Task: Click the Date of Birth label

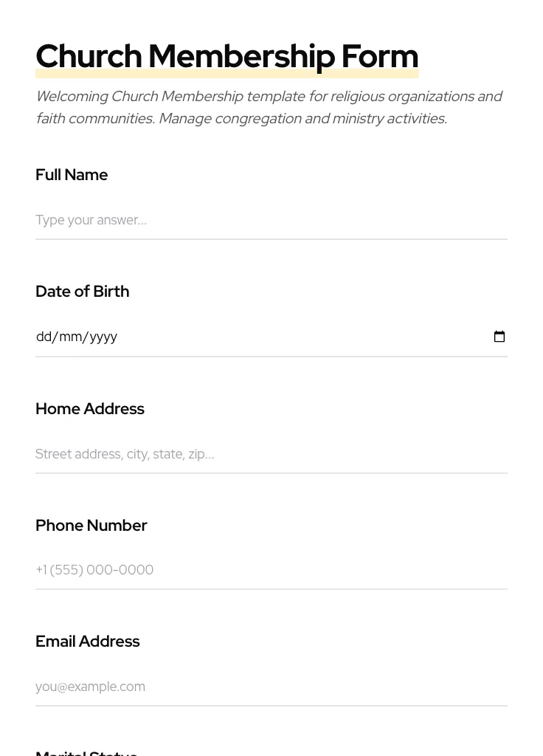Action: pyautogui.click(x=82, y=292)
